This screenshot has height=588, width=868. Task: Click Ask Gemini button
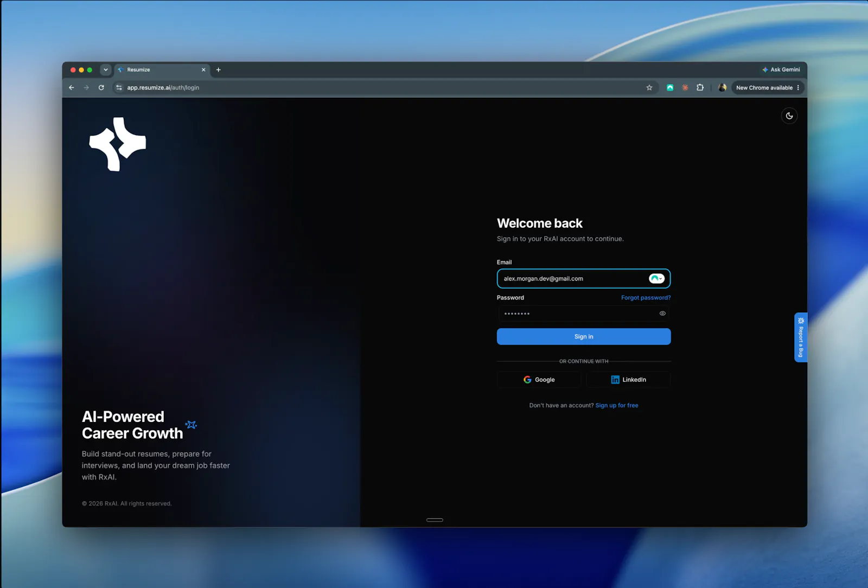pyautogui.click(x=781, y=69)
